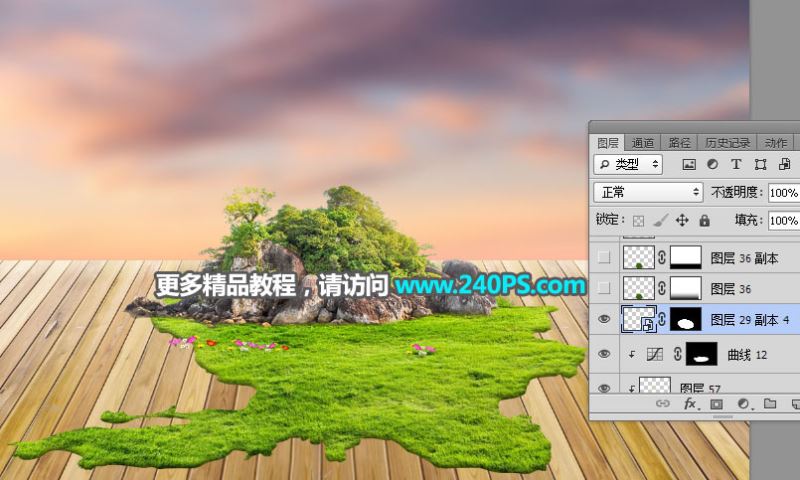
Task: Hide the 图层 29 副本 4 layer
Action: coord(604,319)
